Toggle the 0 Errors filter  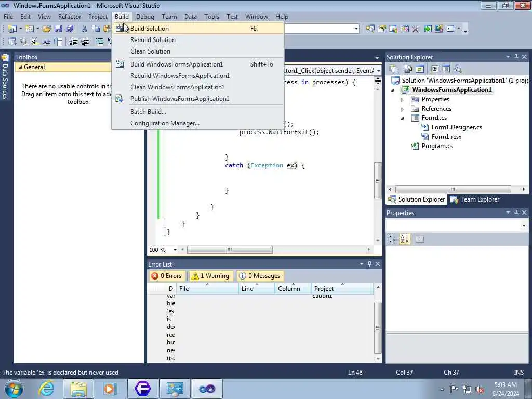pyautogui.click(x=167, y=276)
